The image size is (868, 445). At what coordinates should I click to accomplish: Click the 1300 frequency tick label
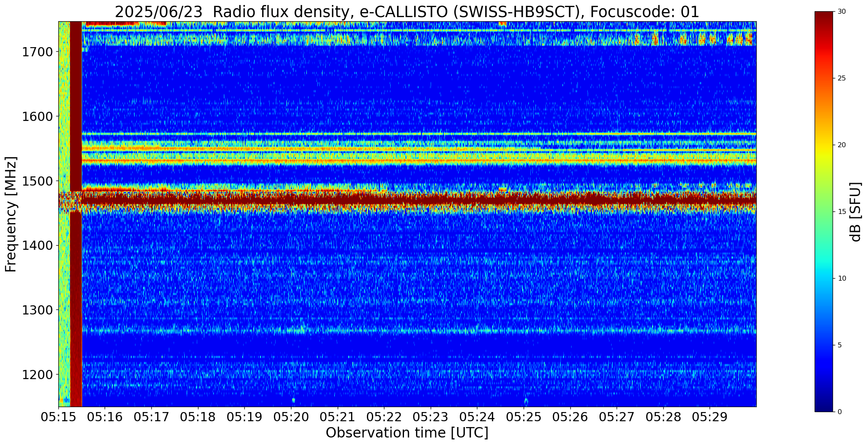tap(37, 310)
